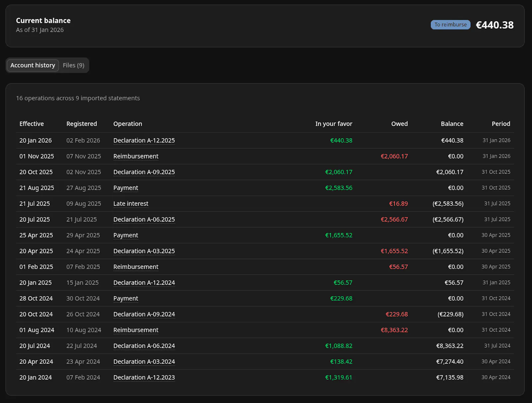Click the green €229.68 payment amount
This screenshot has height=403, width=532.
(x=341, y=298)
